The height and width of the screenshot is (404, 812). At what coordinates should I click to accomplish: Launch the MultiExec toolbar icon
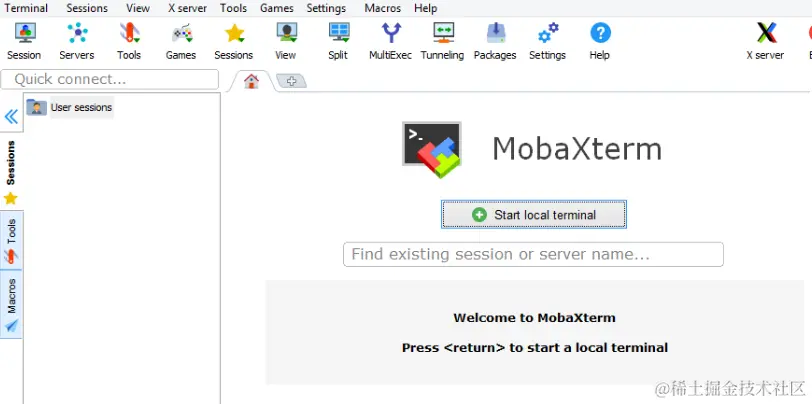tap(391, 33)
